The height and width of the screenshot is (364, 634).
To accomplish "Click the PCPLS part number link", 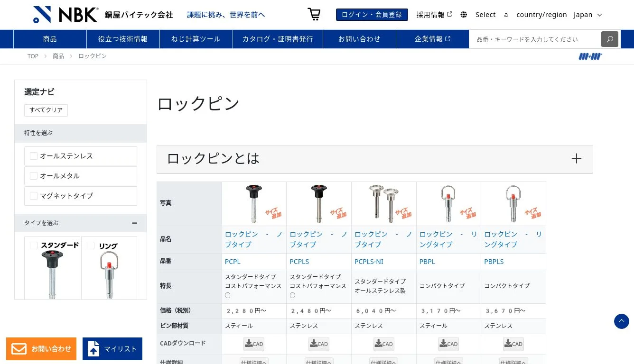I will point(299,262).
